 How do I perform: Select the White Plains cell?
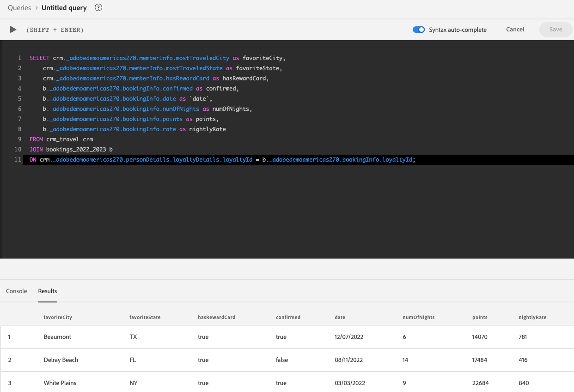[60, 383]
